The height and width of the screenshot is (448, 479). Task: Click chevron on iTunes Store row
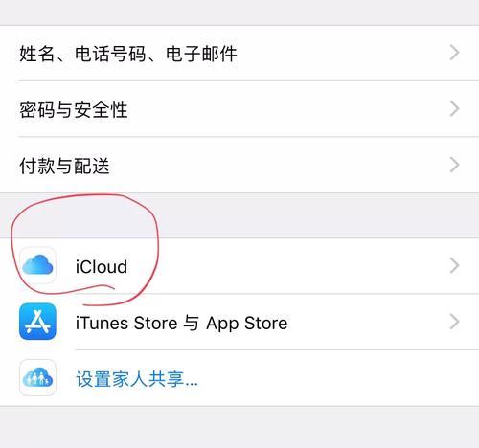tap(454, 322)
